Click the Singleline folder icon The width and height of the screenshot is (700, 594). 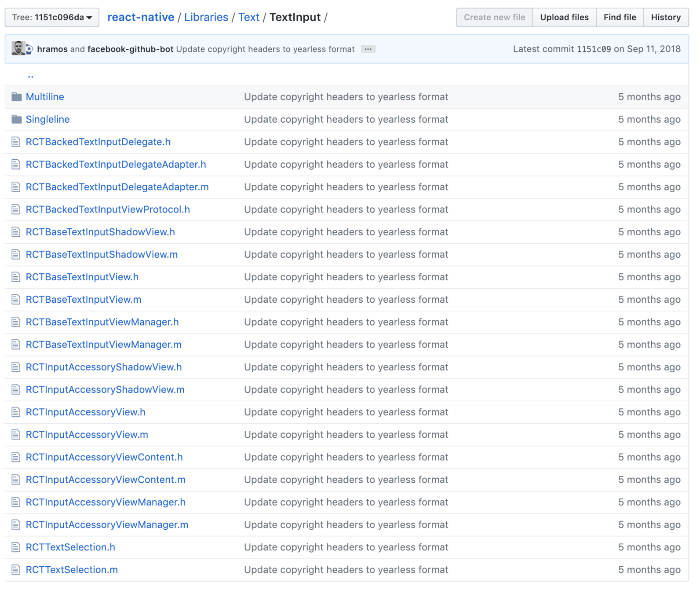(x=17, y=119)
